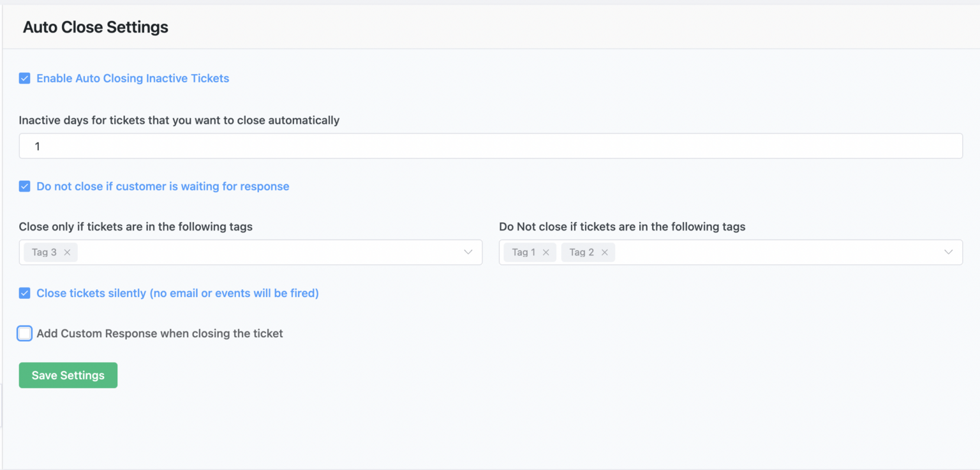Viewport: 980px width, 470px height.
Task: Click the chevron beside Tag 3 field
Action: coord(466,252)
